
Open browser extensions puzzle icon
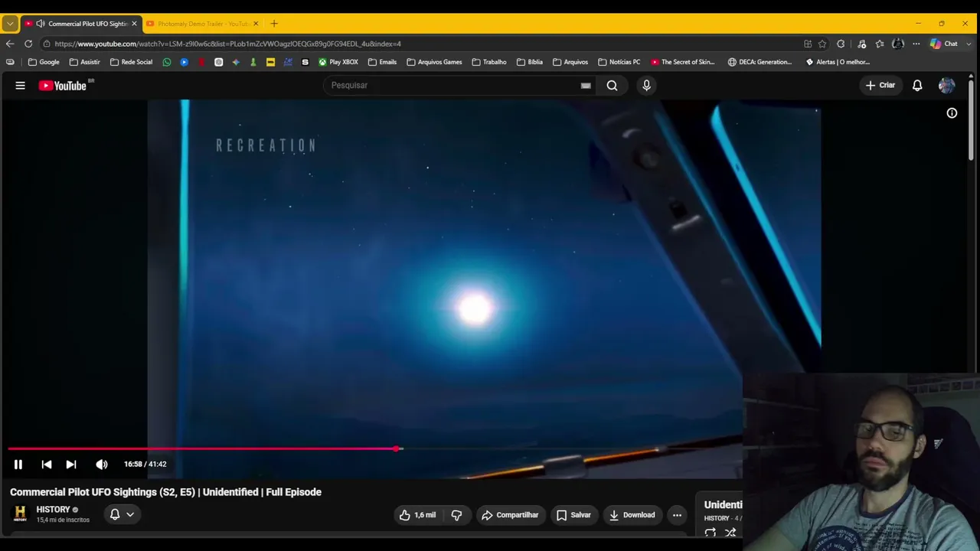(x=841, y=44)
